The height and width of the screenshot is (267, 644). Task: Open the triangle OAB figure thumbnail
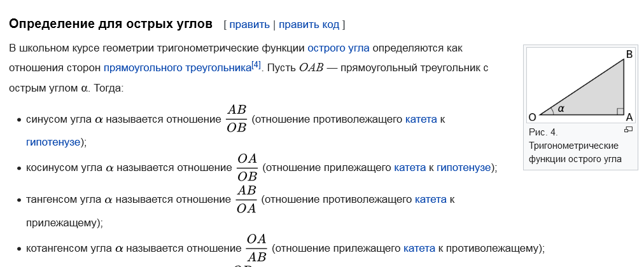(580, 85)
